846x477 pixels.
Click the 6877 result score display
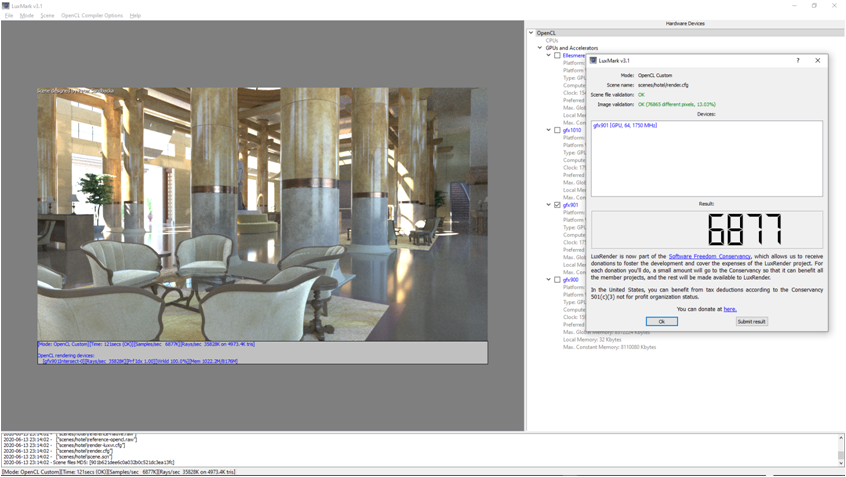707,229
